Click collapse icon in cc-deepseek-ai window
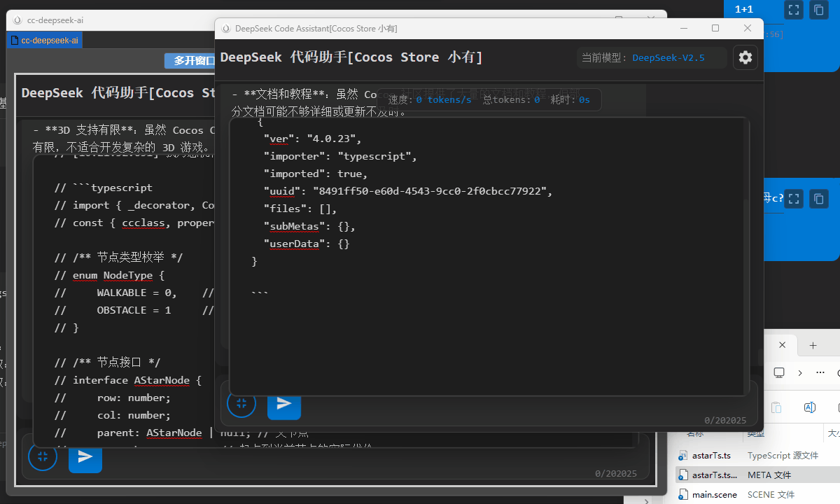 (x=43, y=456)
